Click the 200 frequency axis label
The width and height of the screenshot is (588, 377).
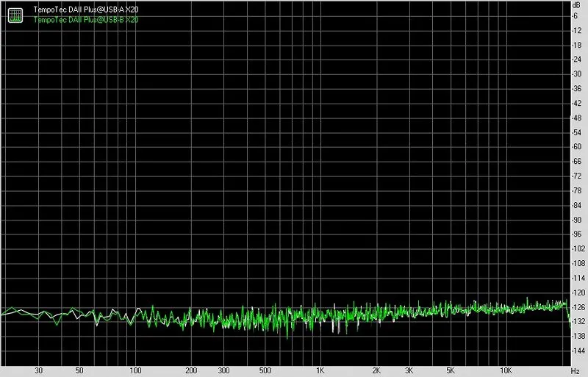(191, 370)
